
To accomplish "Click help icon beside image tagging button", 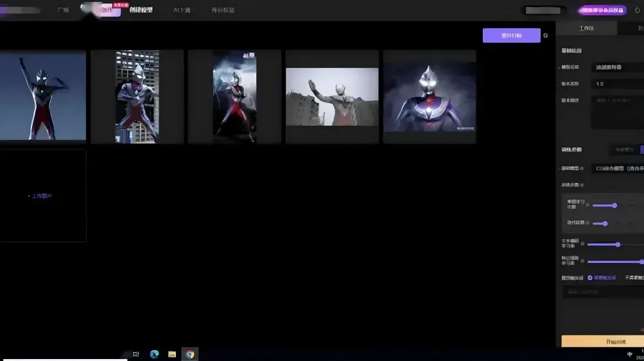I will pos(545,35).
